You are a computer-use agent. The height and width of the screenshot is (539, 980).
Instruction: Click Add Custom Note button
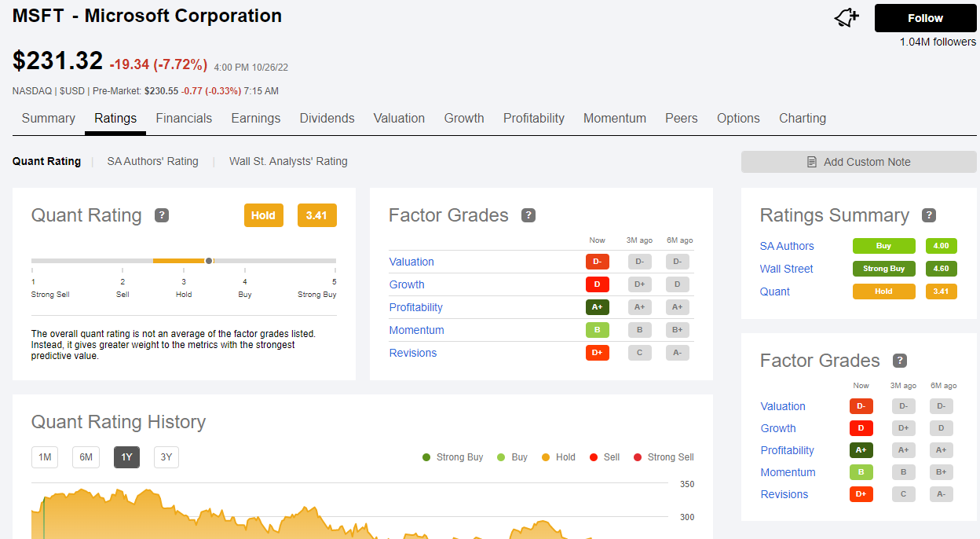coord(859,162)
